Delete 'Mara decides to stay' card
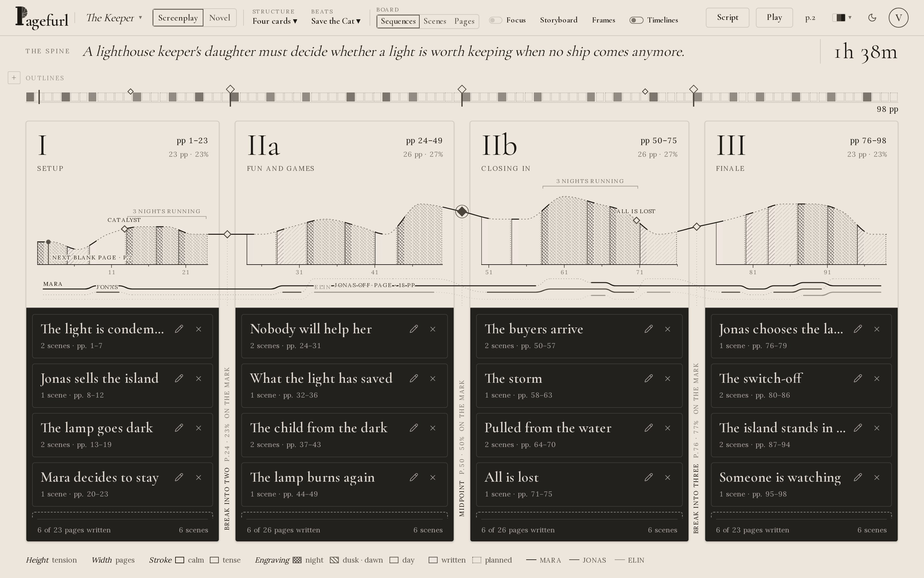The image size is (924, 578). point(199,477)
